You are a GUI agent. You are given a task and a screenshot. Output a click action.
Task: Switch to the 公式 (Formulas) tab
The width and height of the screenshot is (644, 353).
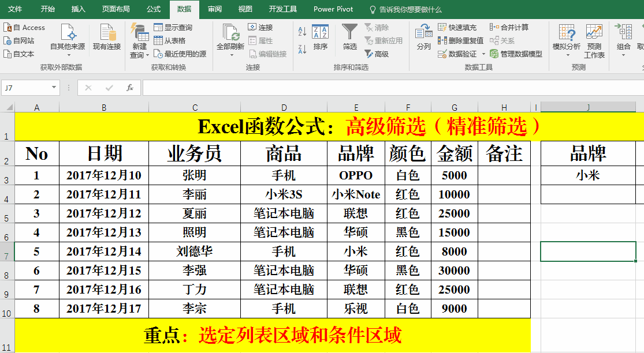point(154,9)
